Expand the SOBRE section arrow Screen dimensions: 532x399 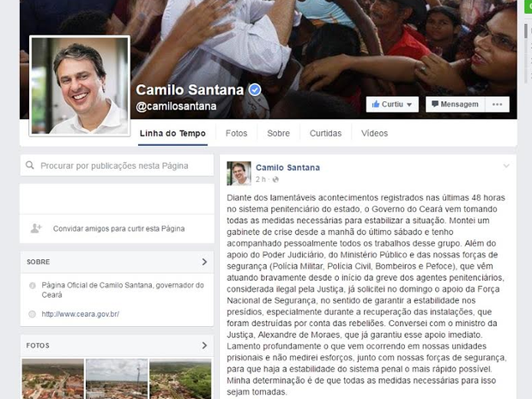pyautogui.click(x=204, y=262)
